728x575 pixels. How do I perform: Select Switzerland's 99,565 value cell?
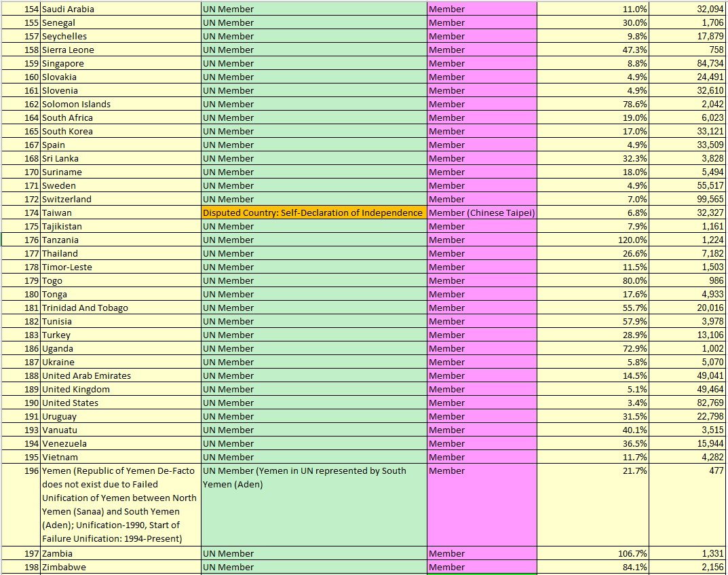point(687,199)
